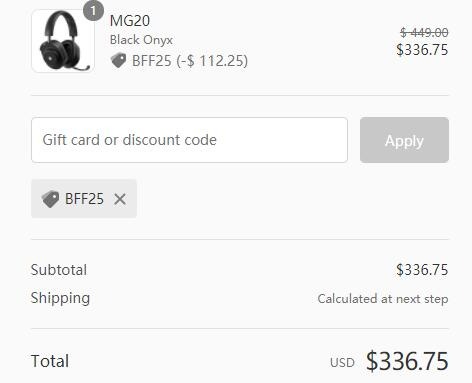Viewport: 472px width, 383px height.
Task: Click the crossed-out $449.00 original price
Action: [x=424, y=33]
